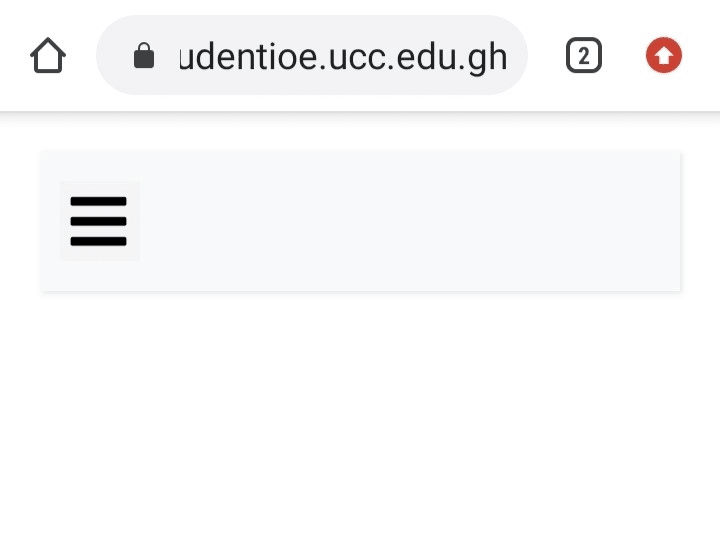Go to the homepage using house icon
720x540 pixels.
click(48, 55)
